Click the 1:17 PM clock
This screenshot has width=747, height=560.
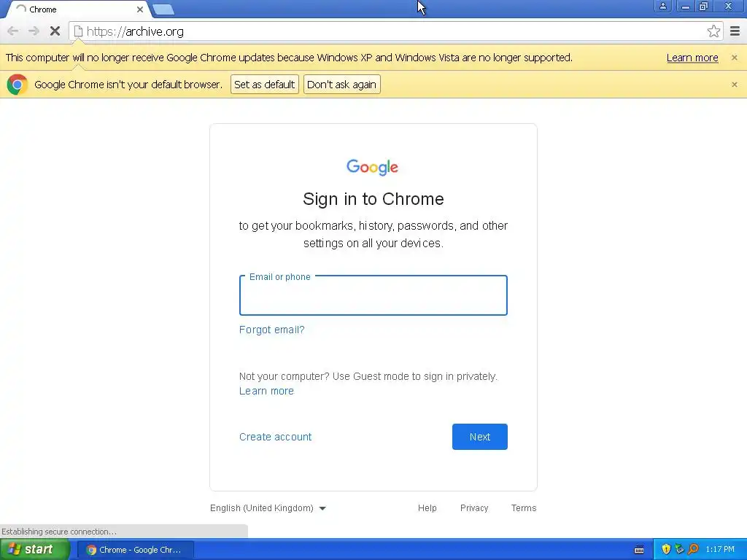720,550
